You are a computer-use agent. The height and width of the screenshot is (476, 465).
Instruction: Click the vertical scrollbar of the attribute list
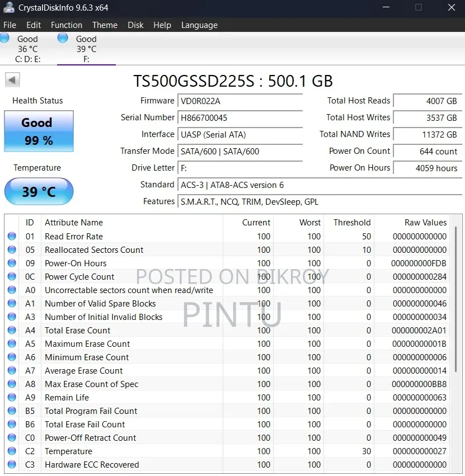point(455,299)
